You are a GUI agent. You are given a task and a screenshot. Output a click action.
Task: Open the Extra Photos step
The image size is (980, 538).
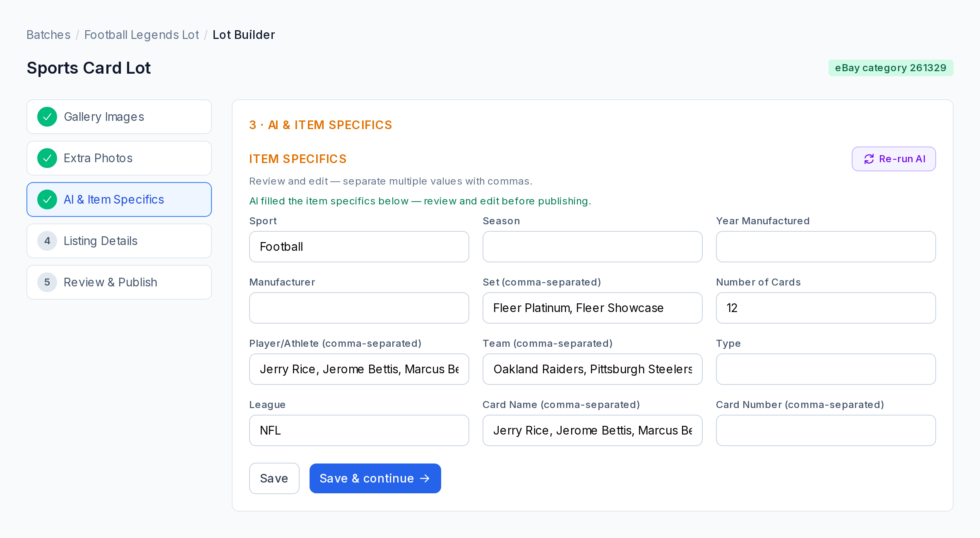pos(119,158)
